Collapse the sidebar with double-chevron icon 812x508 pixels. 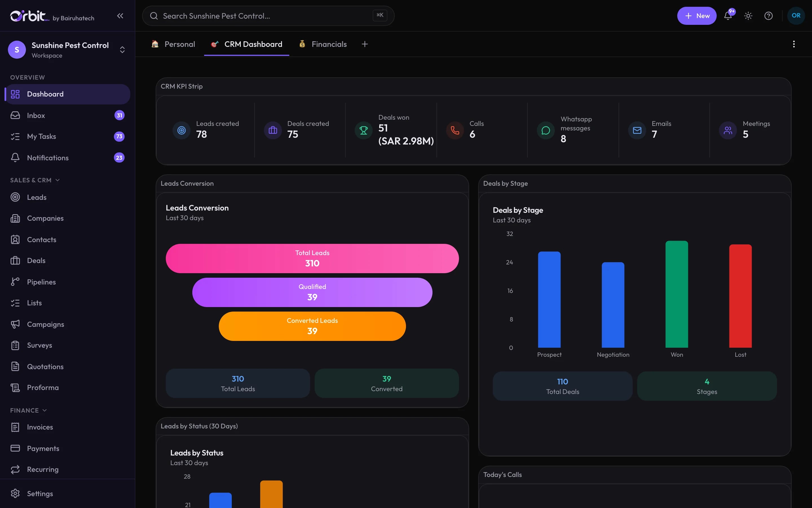click(x=120, y=16)
